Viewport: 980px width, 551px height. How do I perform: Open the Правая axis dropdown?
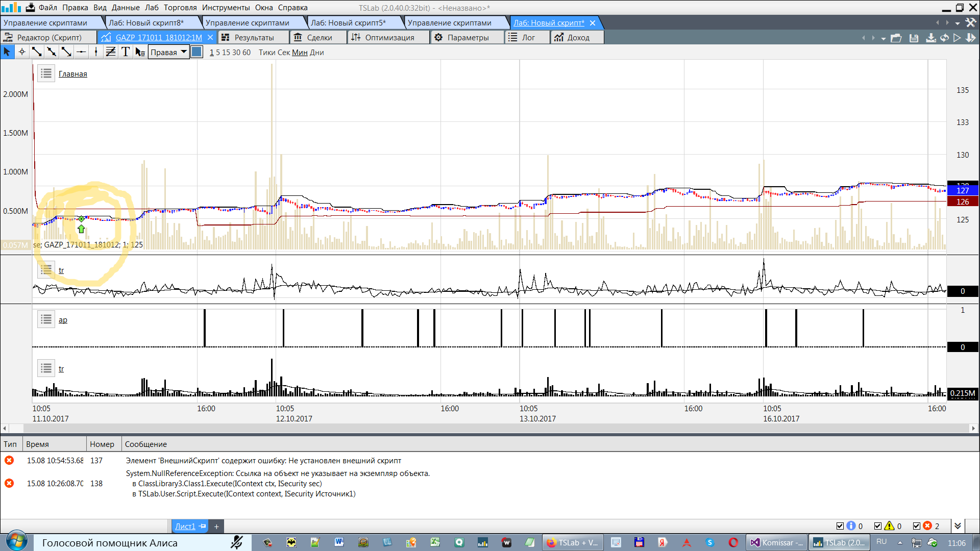pyautogui.click(x=168, y=52)
